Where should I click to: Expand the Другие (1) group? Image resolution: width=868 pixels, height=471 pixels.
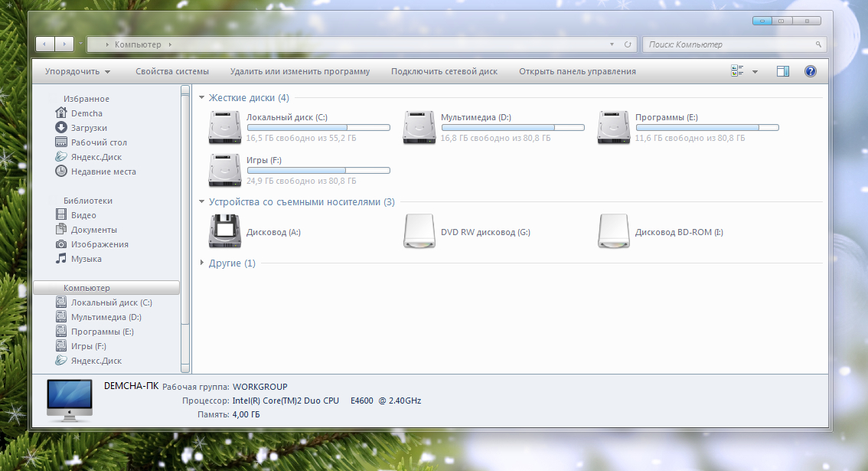click(202, 263)
